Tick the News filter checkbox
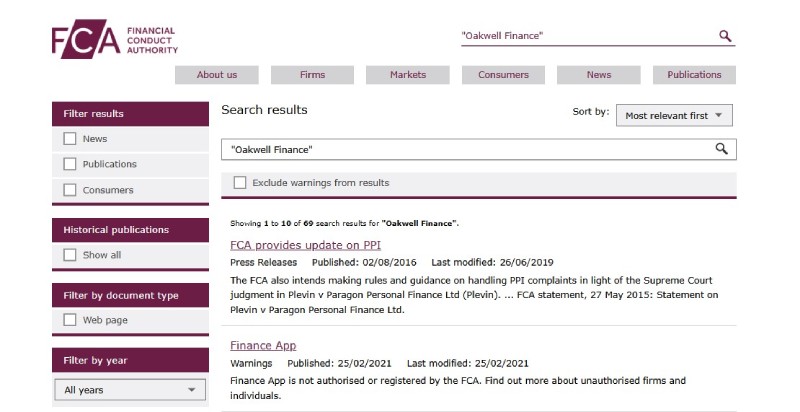Image resolution: width=800 pixels, height=412 pixels. point(70,139)
